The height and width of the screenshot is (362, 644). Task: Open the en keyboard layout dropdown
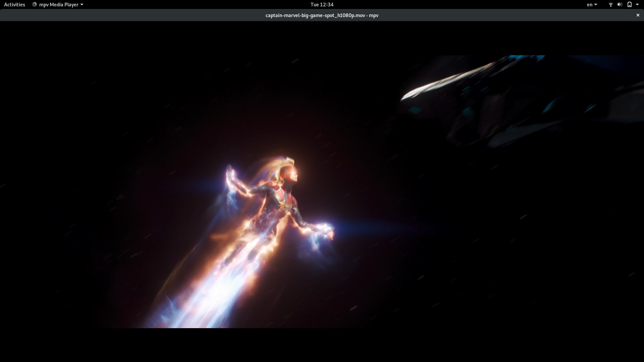click(x=591, y=4)
